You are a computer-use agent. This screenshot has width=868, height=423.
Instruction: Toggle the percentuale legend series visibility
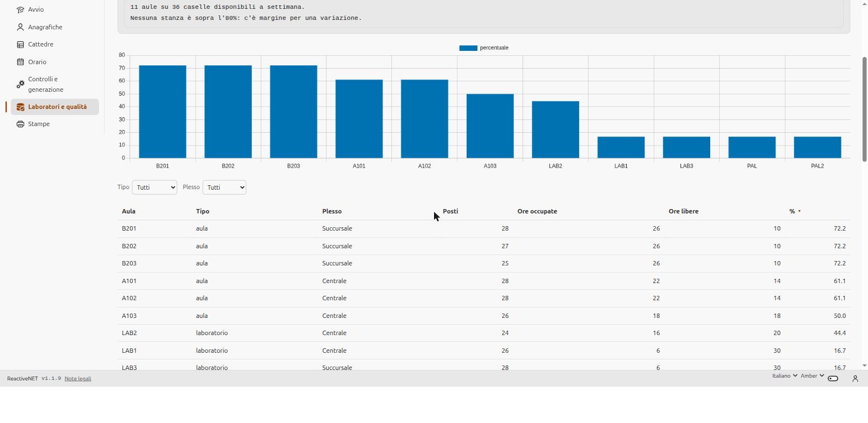point(484,48)
